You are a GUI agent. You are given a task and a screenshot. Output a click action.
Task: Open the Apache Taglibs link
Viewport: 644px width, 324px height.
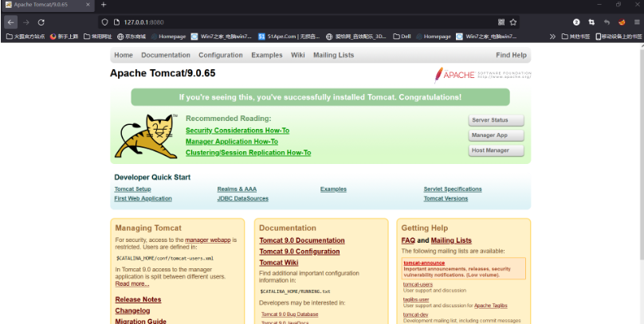click(x=491, y=306)
